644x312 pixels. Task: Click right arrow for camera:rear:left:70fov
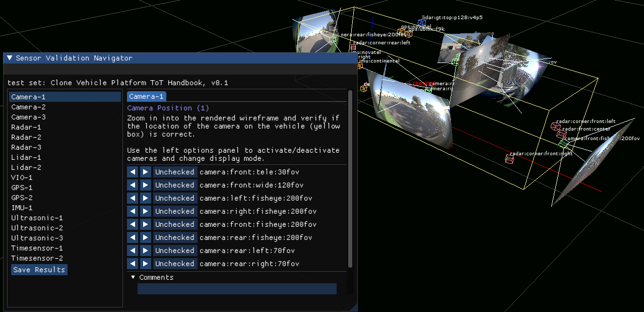[145, 251]
